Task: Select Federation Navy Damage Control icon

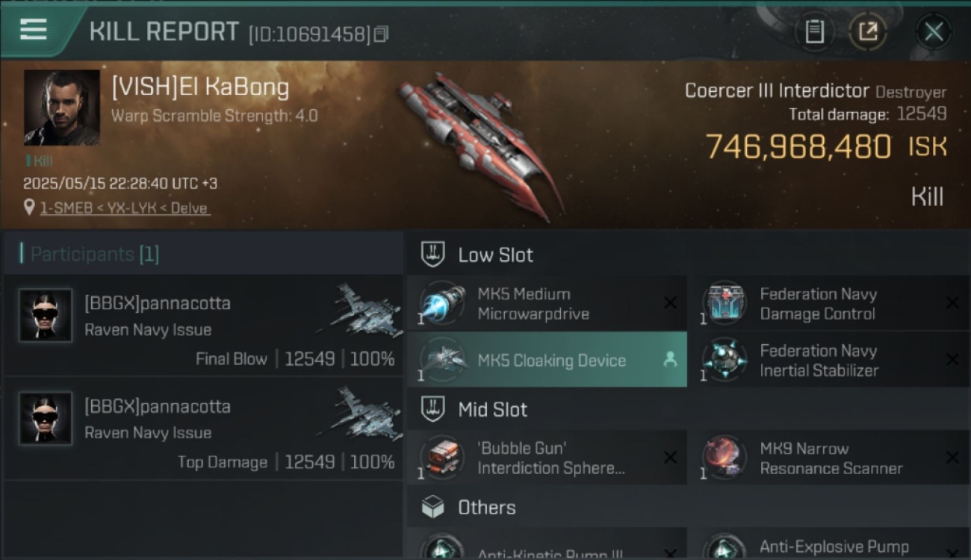Action: [x=725, y=304]
